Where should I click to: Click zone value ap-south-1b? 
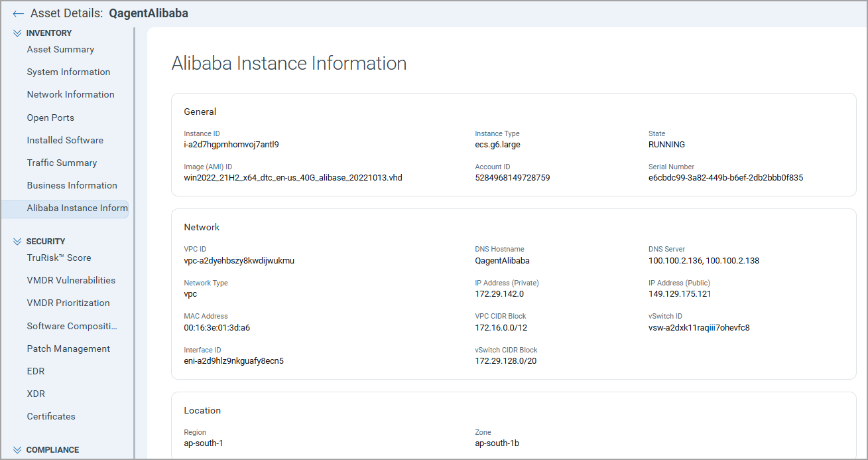pos(497,443)
